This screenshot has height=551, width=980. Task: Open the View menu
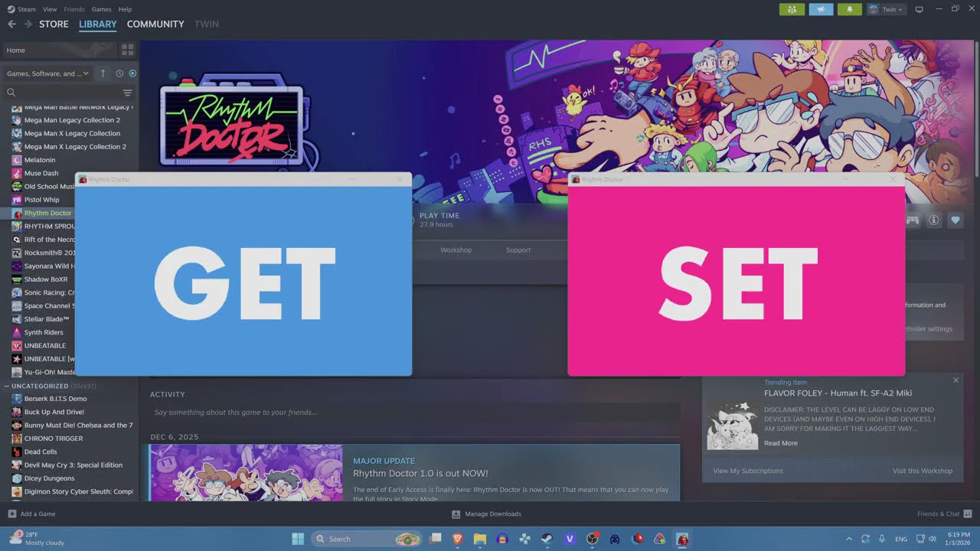click(x=51, y=9)
